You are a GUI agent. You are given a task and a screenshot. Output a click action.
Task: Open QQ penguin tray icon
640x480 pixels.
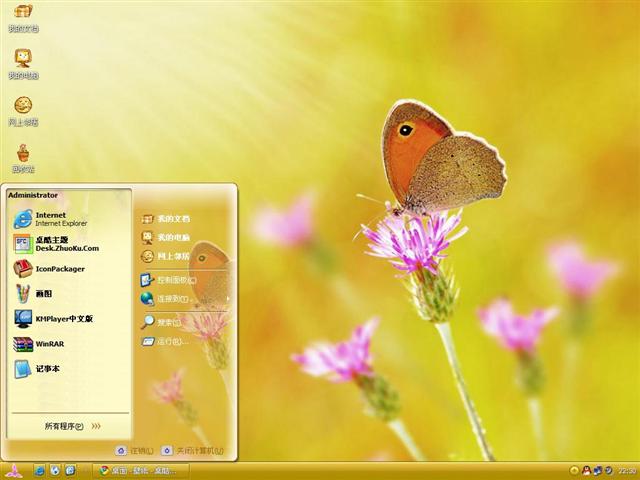(587, 471)
